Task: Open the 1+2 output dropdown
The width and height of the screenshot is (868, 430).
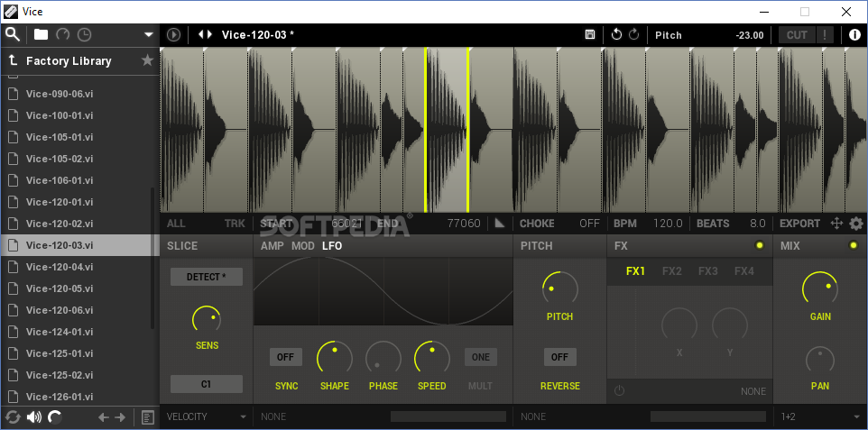Action: point(821,416)
